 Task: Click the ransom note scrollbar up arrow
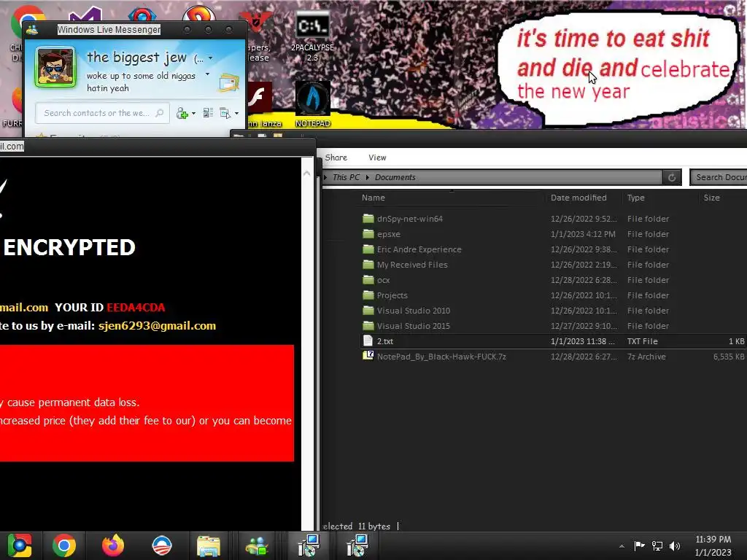[307, 174]
